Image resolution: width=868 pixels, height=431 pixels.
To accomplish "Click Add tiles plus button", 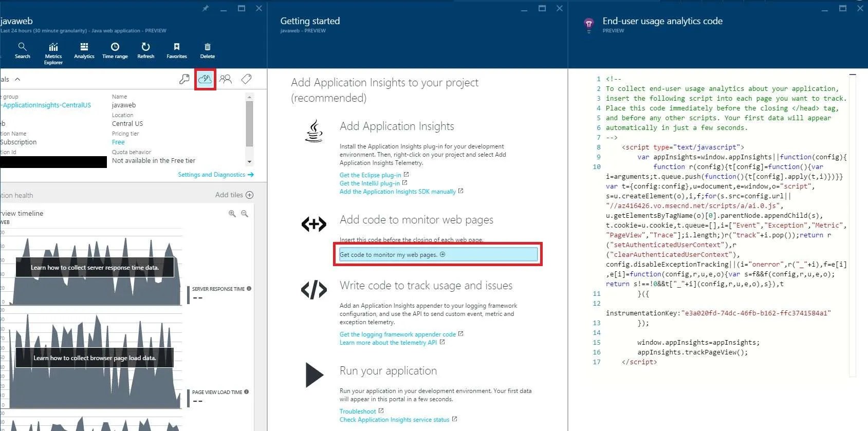I will click(250, 195).
